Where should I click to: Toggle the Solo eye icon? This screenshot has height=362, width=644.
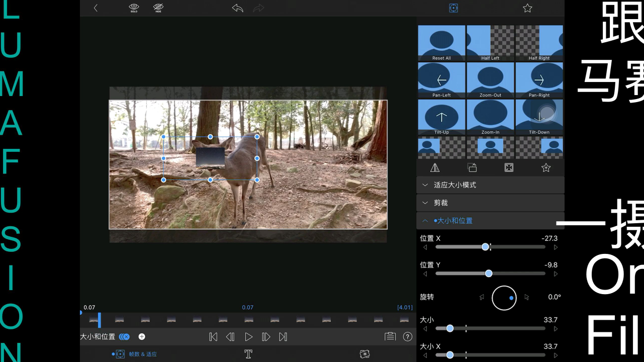(x=134, y=8)
